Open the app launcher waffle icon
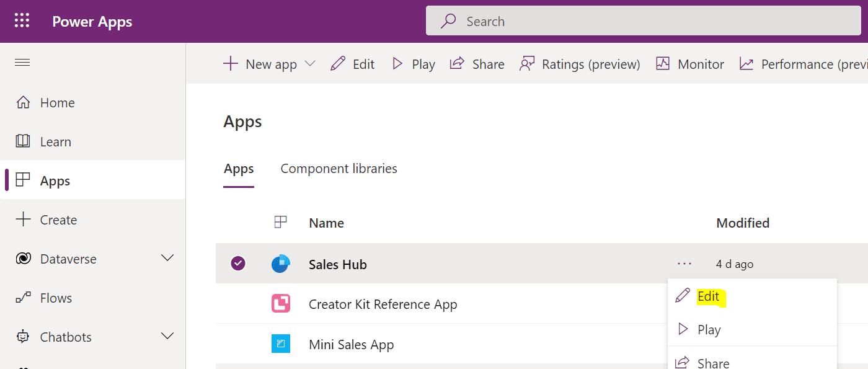Screen dimensions: 868x369 (22, 21)
